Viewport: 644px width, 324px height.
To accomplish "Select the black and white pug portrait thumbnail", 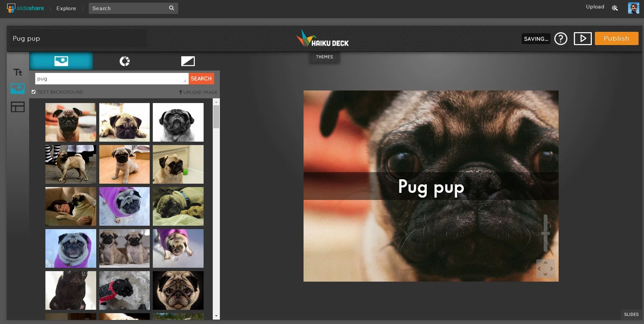I will tap(178, 122).
